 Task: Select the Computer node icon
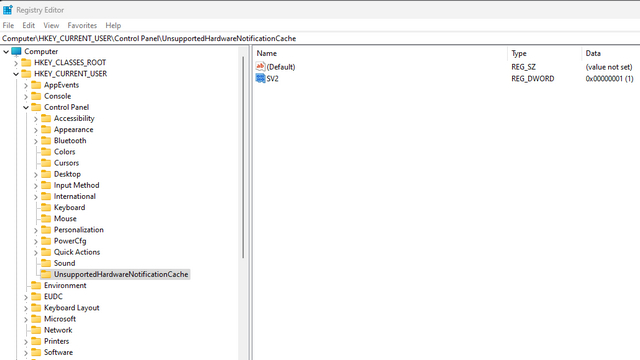point(16,51)
